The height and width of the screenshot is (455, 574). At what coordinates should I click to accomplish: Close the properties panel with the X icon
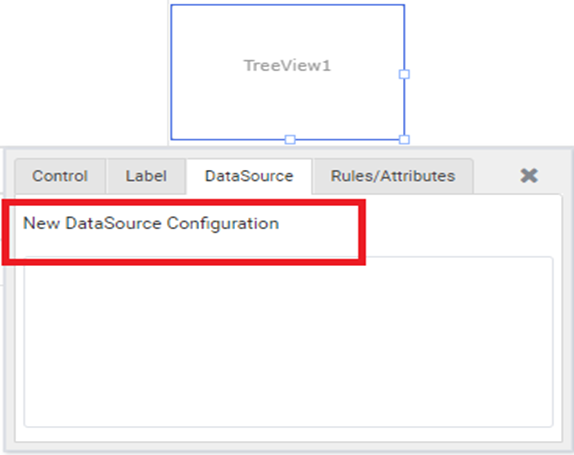click(x=529, y=175)
